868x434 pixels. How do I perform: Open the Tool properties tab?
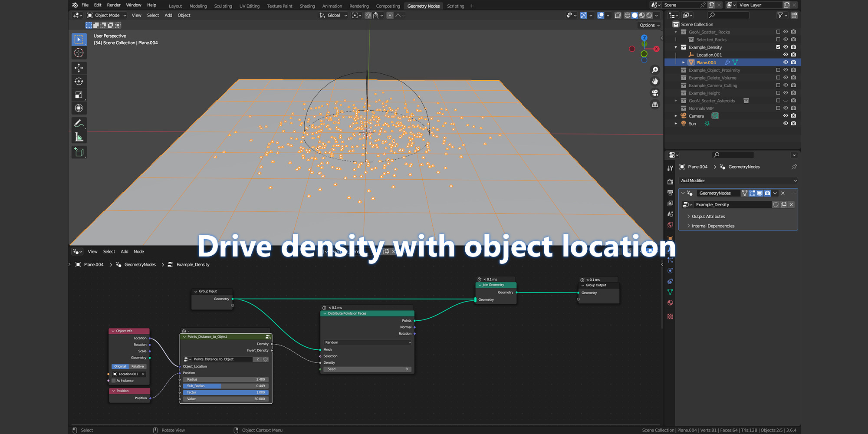coord(670,168)
